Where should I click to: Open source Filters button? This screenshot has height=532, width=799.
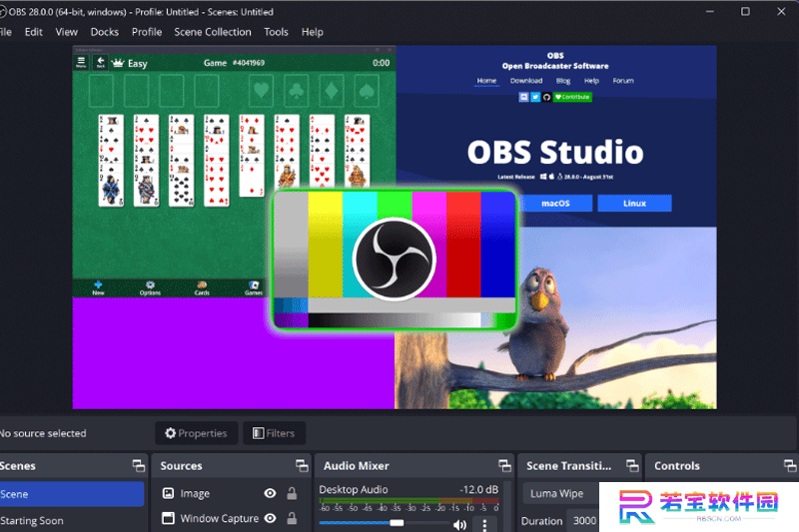(x=274, y=433)
